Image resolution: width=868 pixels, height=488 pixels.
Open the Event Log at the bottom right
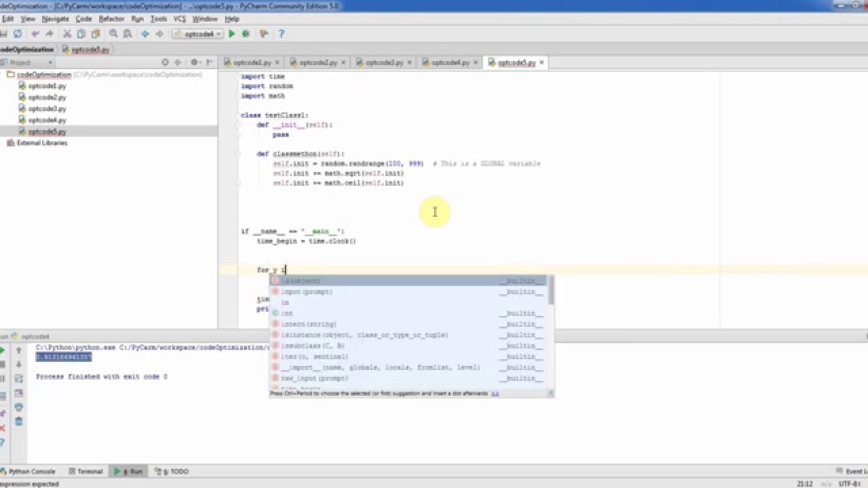pos(852,471)
